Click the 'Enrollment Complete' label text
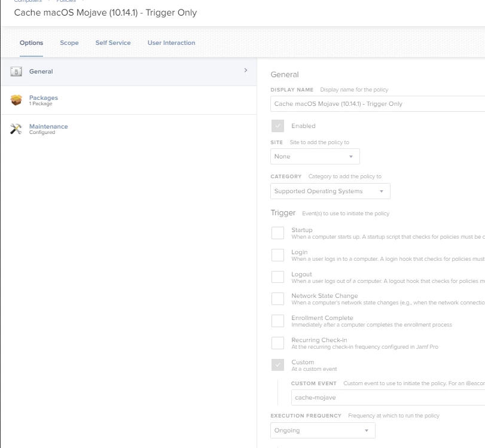The image size is (485, 448). (x=322, y=318)
